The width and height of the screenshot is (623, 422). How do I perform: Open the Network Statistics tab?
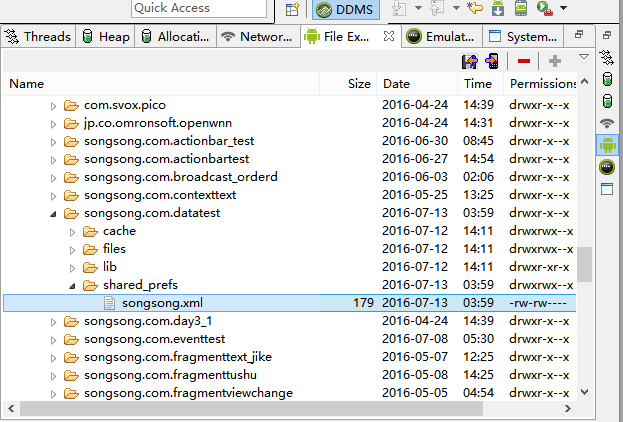257,37
